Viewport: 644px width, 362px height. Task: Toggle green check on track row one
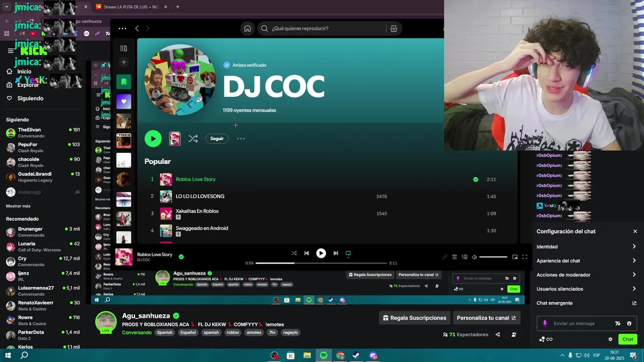click(475, 179)
